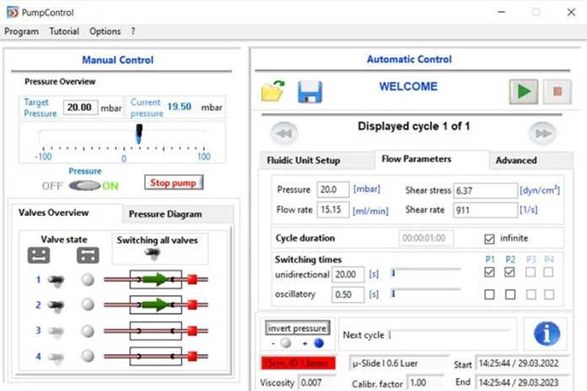Viewport: 587px width, 391px height.
Task: Set all valves to first state icon
Action: tap(39, 255)
